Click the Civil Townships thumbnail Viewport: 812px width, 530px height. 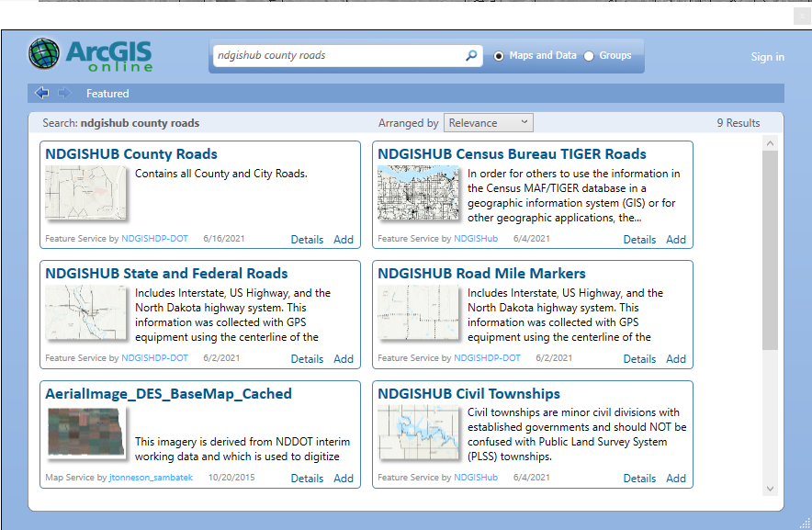tap(418, 433)
